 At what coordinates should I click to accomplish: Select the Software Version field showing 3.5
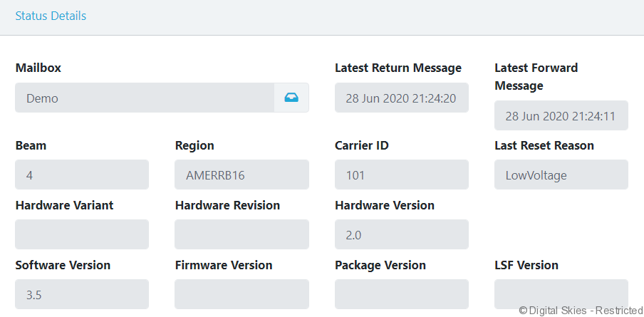click(x=82, y=294)
